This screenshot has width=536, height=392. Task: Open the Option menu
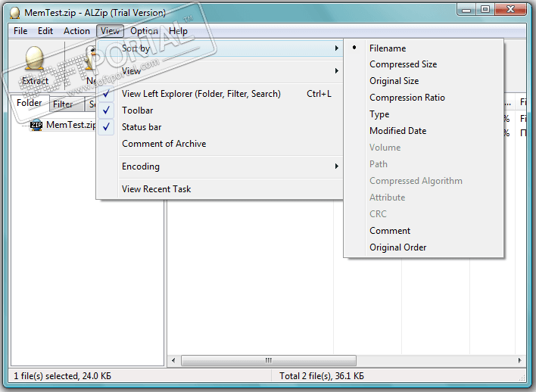(144, 31)
